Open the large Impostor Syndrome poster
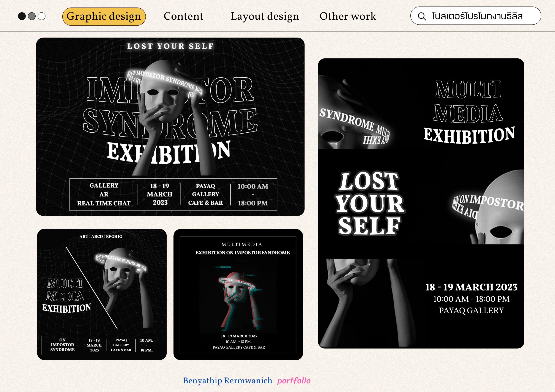555x392 pixels. coord(170,127)
